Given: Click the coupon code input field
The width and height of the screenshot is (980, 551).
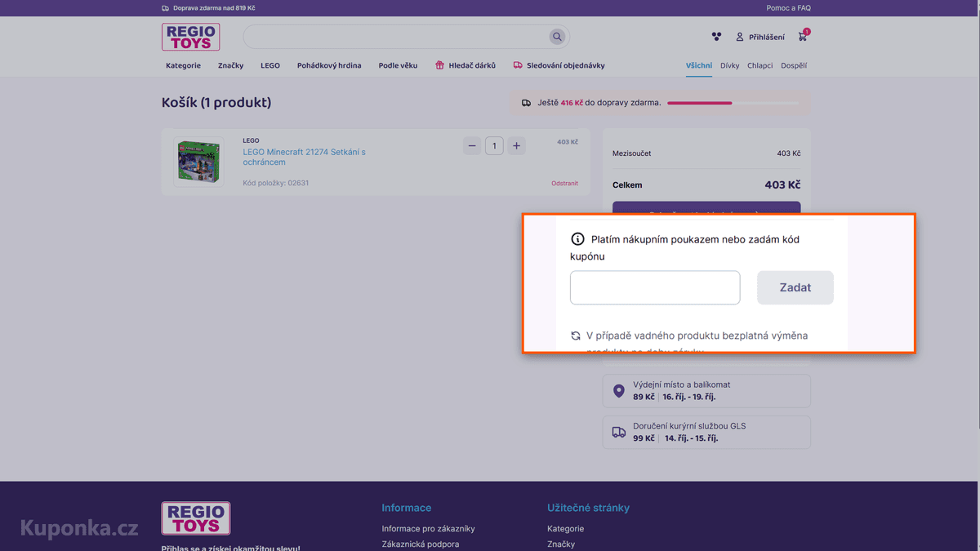Looking at the screenshot, I should click(655, 287).
